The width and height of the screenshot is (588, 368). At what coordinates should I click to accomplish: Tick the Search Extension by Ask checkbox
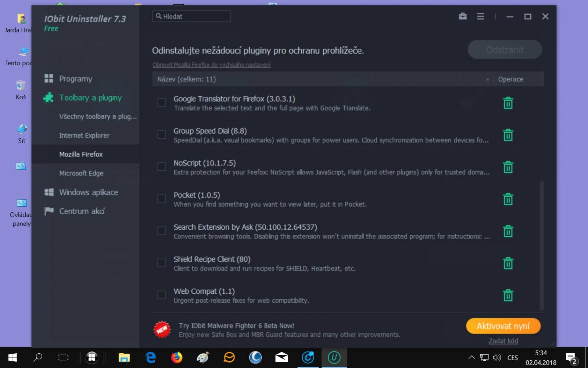click(162, 231)
